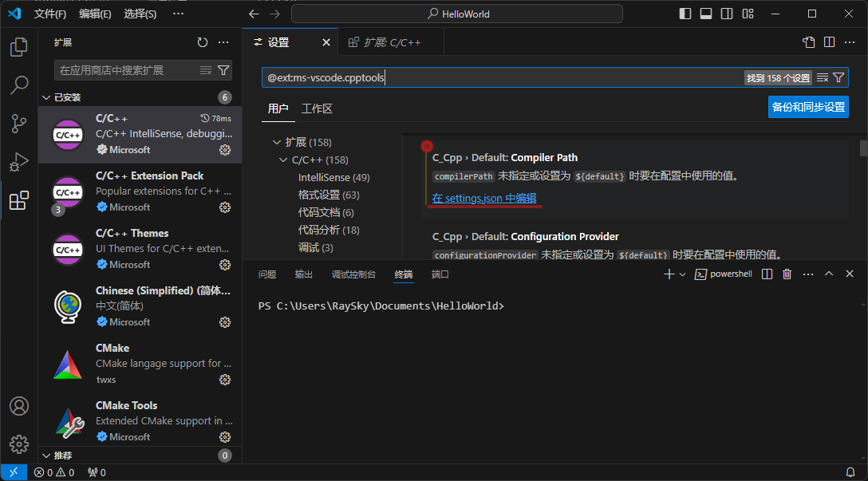The image size is (868, 481).
Task: Manage the C/C++ extension gear
Action: point(225,150)
